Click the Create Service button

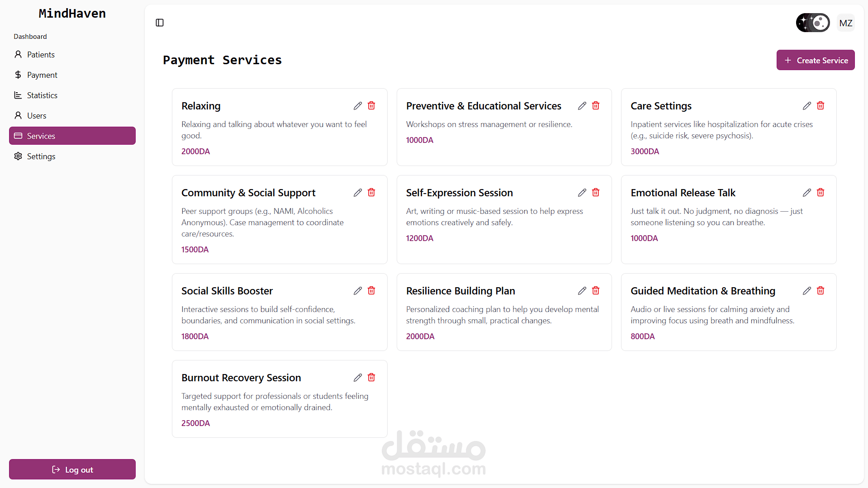coord(815,60)
